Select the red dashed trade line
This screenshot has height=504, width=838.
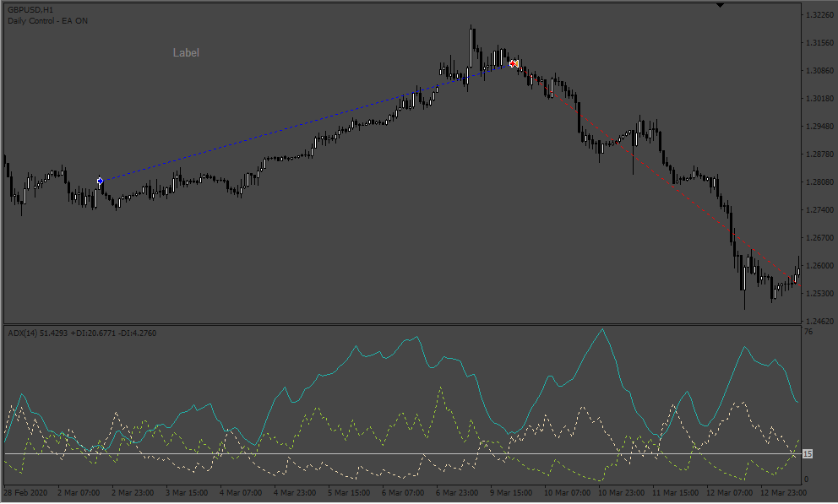(657, 174)
